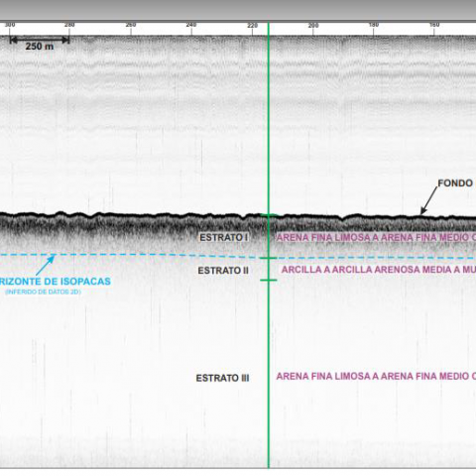Click the 220 tick on top ruler

pyautogui.click(x=252, y=26)
